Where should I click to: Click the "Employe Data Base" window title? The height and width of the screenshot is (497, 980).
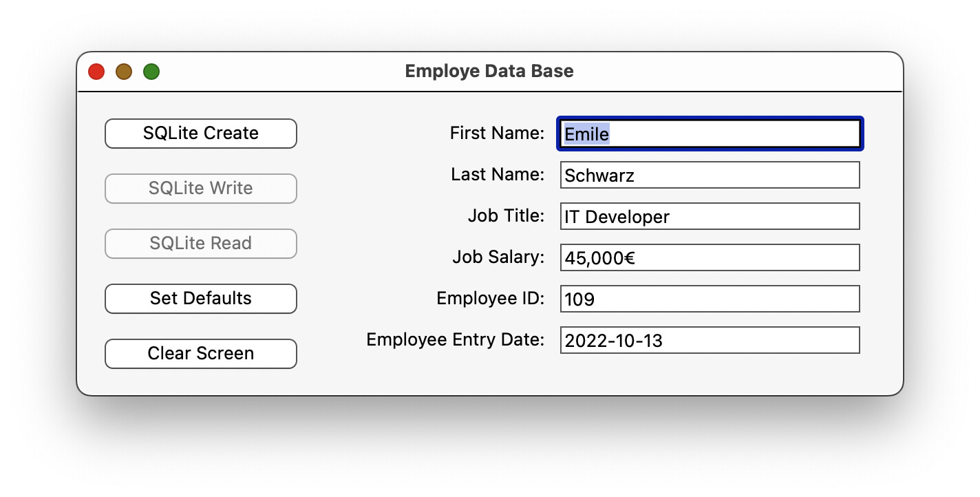point(489,71)
